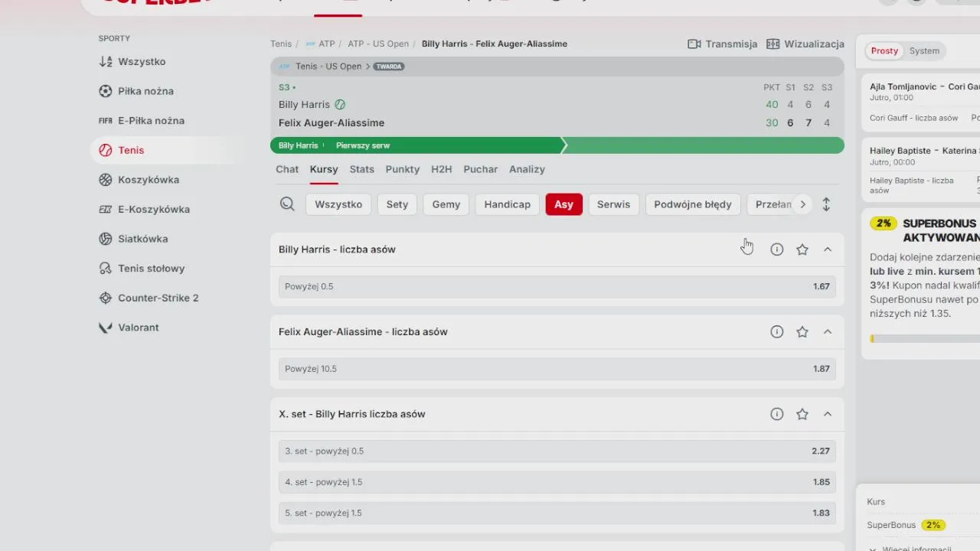Bet 4. set powyżej 1.5
Screen dimensions: 980x551
[x=557, y=482]
